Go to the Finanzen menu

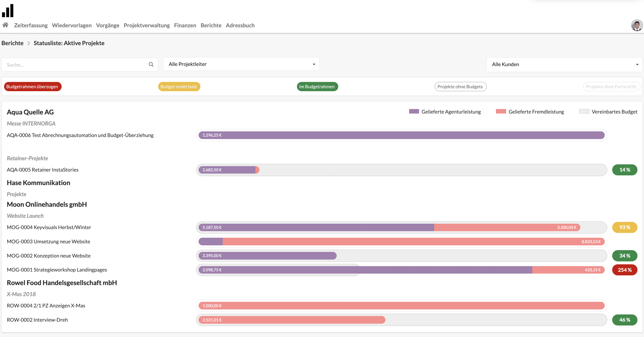tap(185, 25)
